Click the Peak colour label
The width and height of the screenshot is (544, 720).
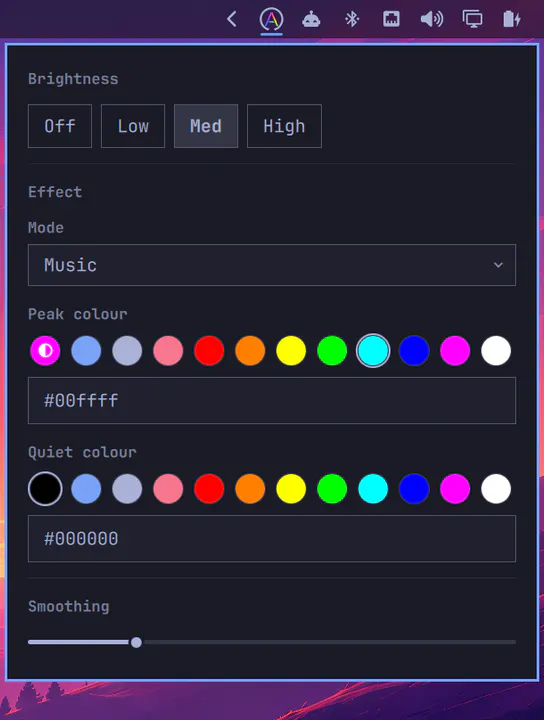click(x=78, y=314)
